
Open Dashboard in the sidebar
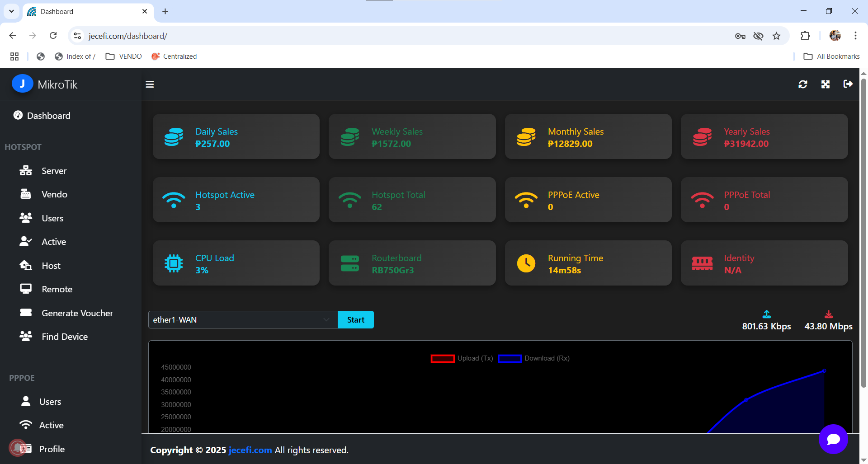(x=42, y=116)
